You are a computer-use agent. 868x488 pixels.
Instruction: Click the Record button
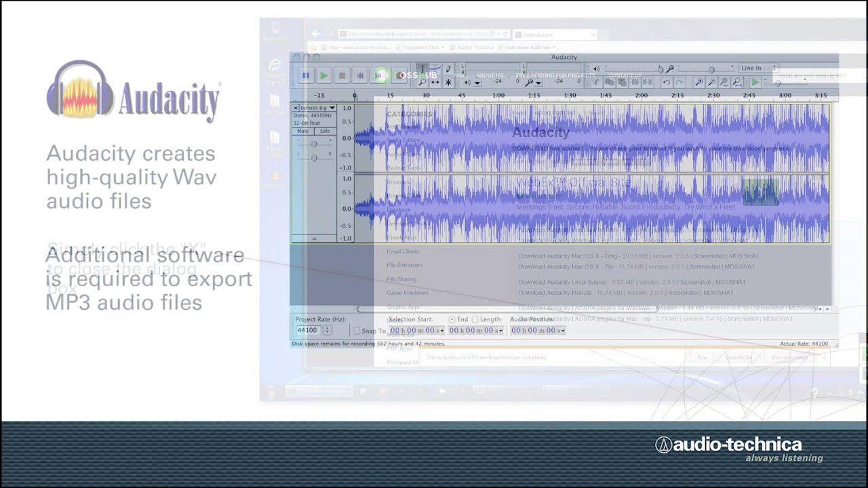pyautogui.click(x=399, y=75)
